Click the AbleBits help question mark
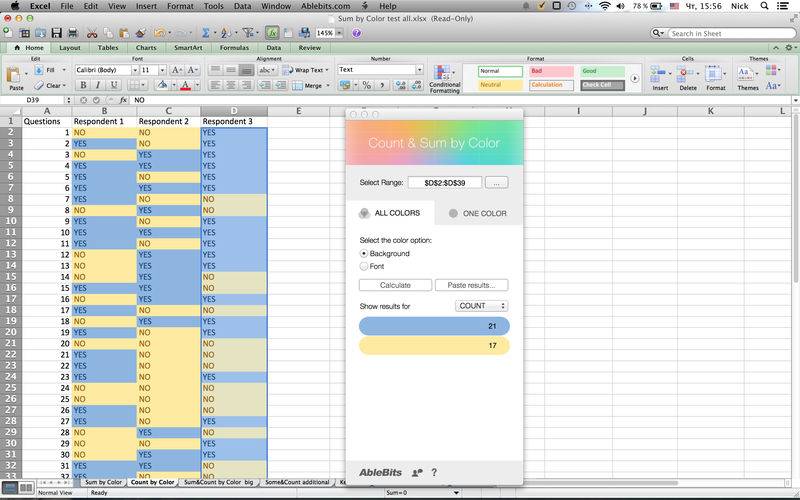800x500 pixels. pos(434,472)
